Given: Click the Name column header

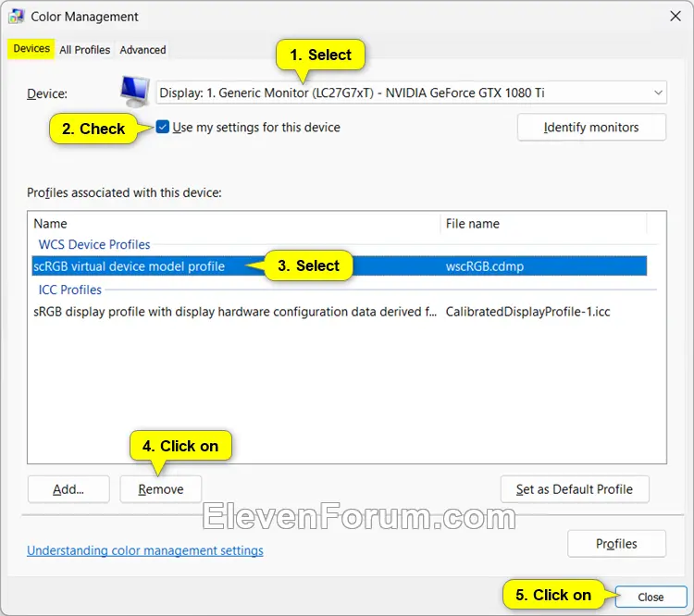Looking at the screenshot, I should [236, 224].
